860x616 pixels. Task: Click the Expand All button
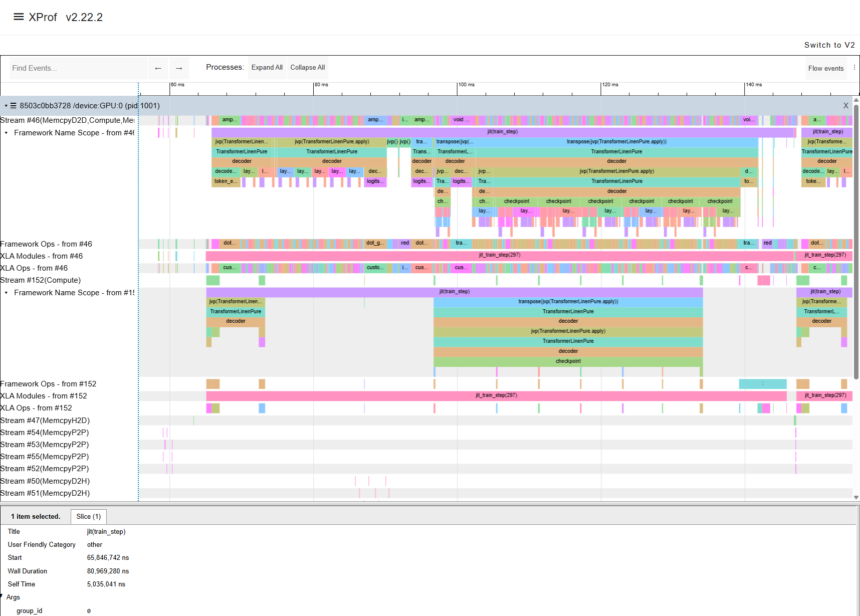[267, 68]
